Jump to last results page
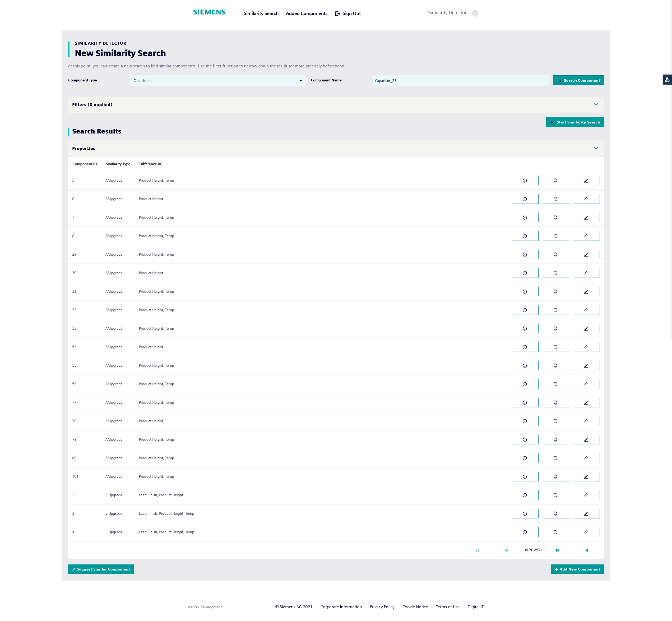Image resolution: width=672 pixels, height=621 pixels. 586,550
